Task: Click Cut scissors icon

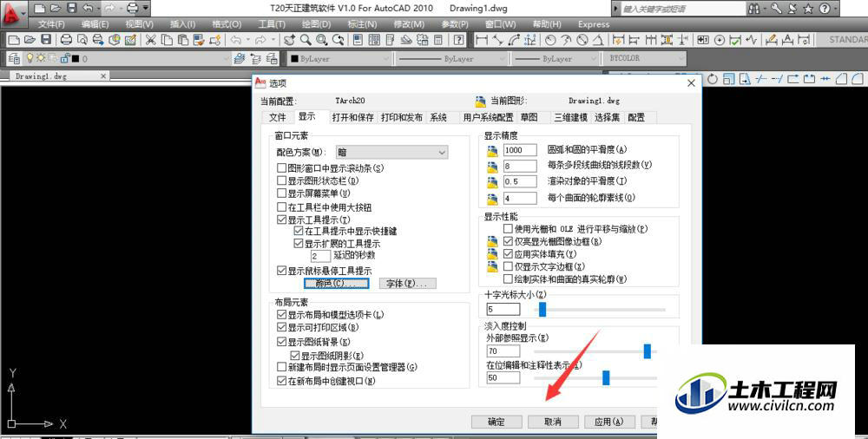Action: click(x=150, y=39)
